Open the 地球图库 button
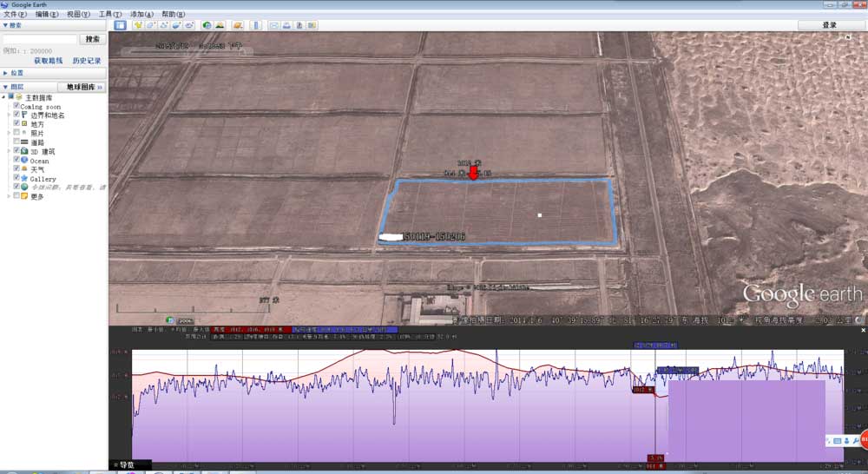This screenshot has height=474, width=868. pyautogui.click(x=82, y=87)
